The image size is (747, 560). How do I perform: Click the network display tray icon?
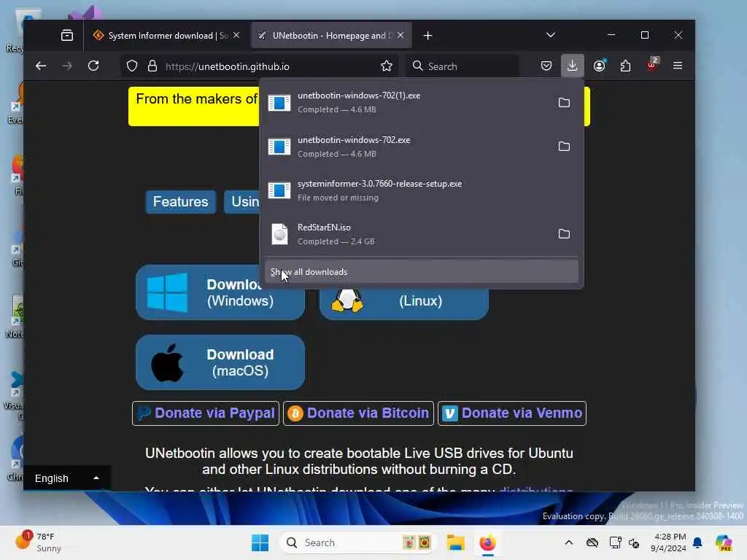click(x=615, y=542)
